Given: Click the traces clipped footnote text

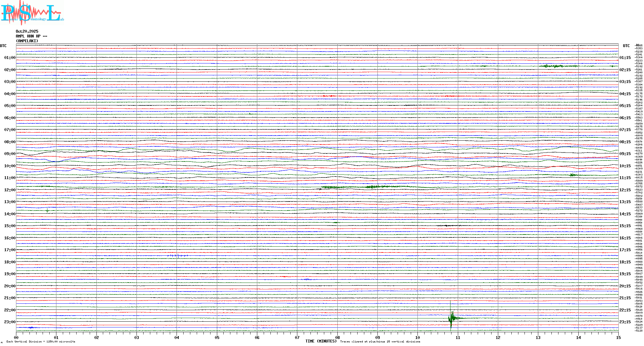Looking at the screenshot, I should coord(380,342).
